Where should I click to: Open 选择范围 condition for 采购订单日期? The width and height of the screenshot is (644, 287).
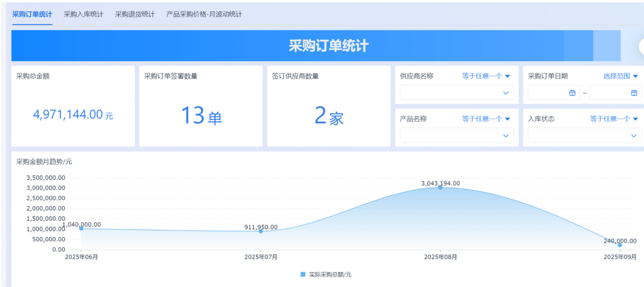(x=620, y=76)
